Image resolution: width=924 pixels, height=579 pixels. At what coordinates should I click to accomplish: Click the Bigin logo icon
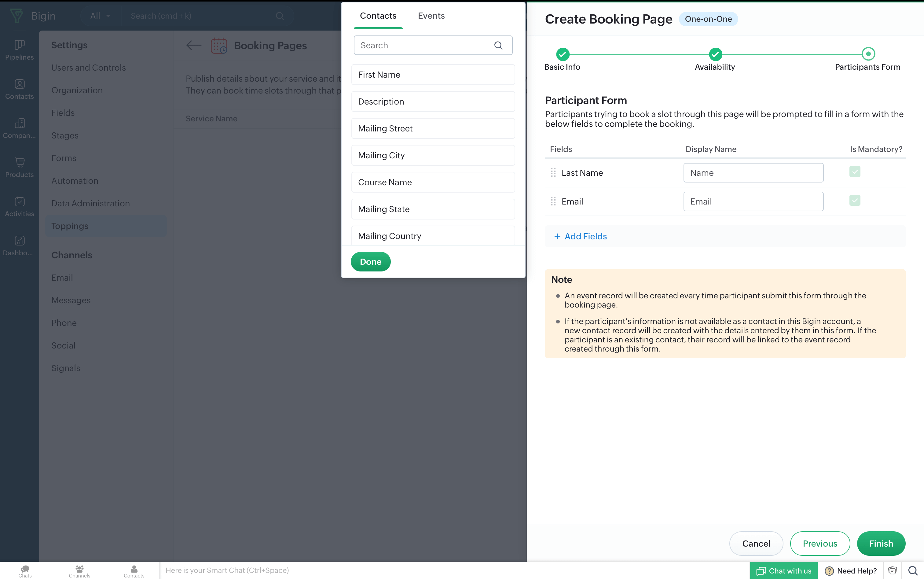[x=16, y=16]
